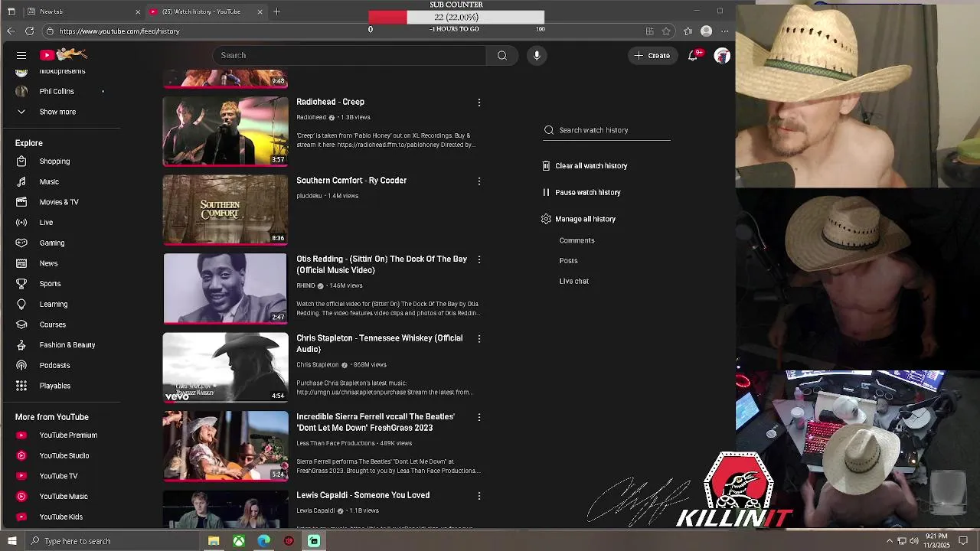
Task: Go back with browser back arrow
Action: [11, 31]
